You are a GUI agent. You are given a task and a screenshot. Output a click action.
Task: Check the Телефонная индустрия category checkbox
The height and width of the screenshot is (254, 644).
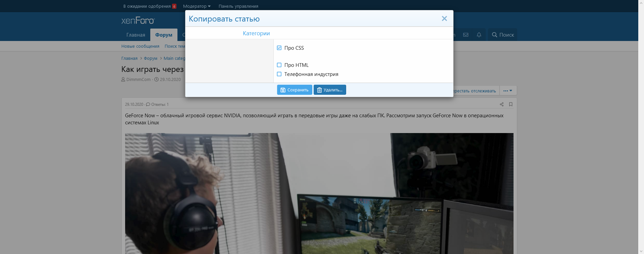click(x=279, y=74)
